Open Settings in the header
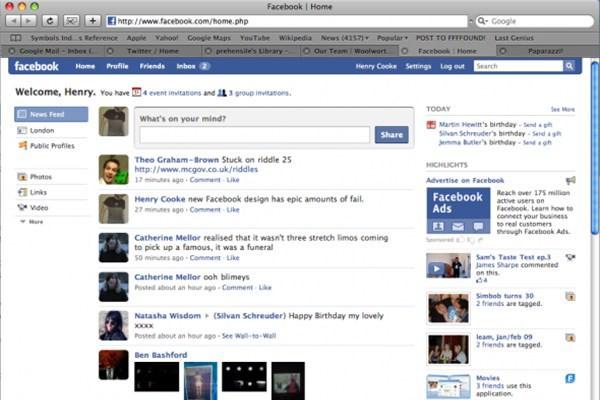The image size is (600, 400). tap(418, 66)
